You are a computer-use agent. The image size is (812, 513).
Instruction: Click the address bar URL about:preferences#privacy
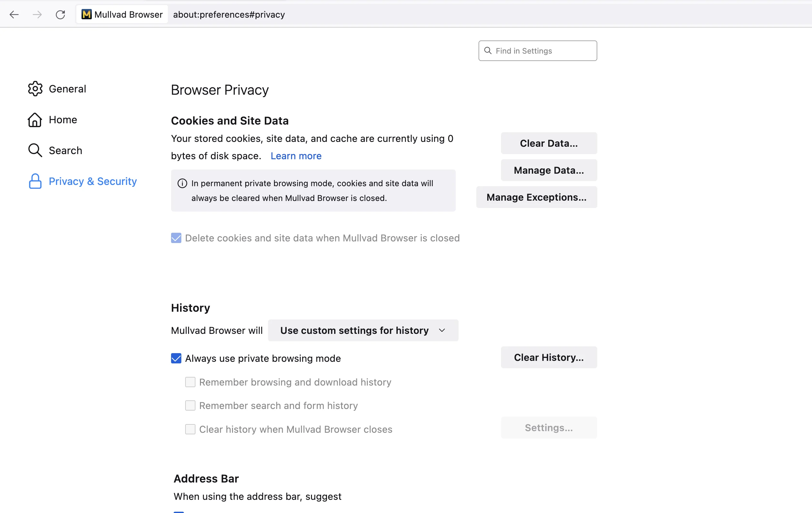coord(229,14)
